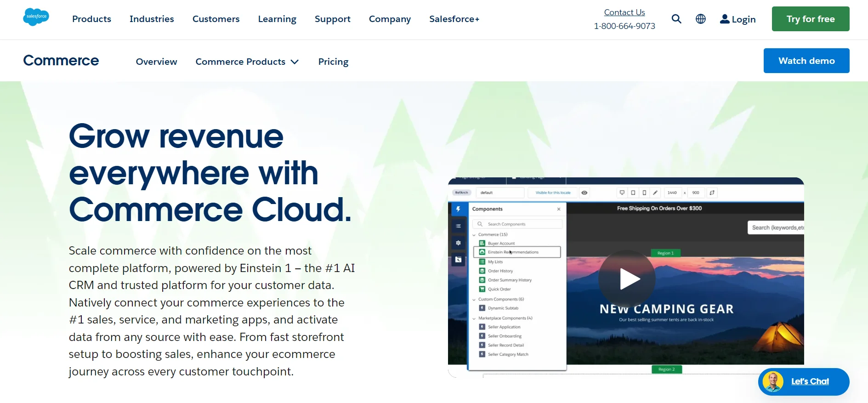868x403 pixels.
Task: Click the storefront keyword search box
Action: [x=776, y=228]
